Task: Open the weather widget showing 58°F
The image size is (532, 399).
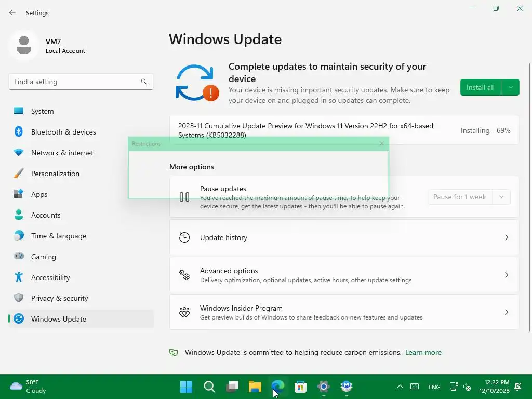Action: tap(28, 387)
